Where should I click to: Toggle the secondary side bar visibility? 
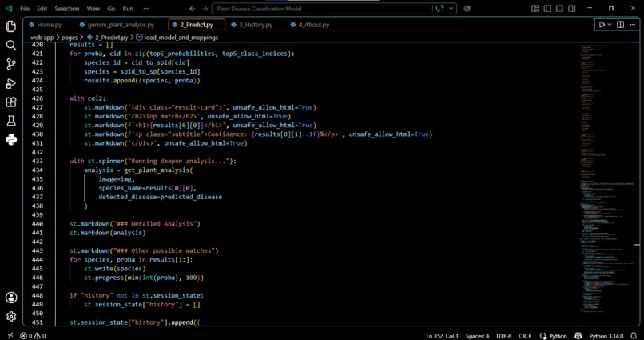pyautogui.click(x=572, y=9)
